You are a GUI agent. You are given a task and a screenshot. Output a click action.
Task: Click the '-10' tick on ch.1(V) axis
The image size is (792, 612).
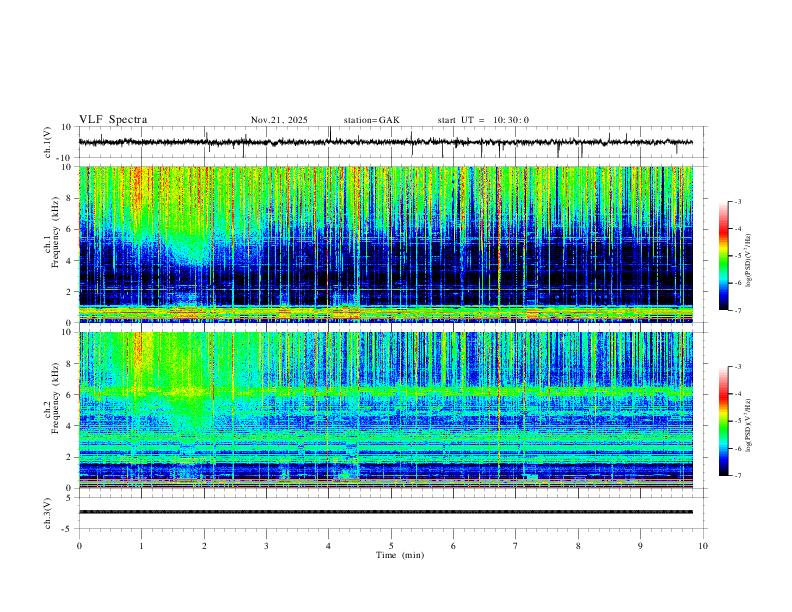coord(66,158)
